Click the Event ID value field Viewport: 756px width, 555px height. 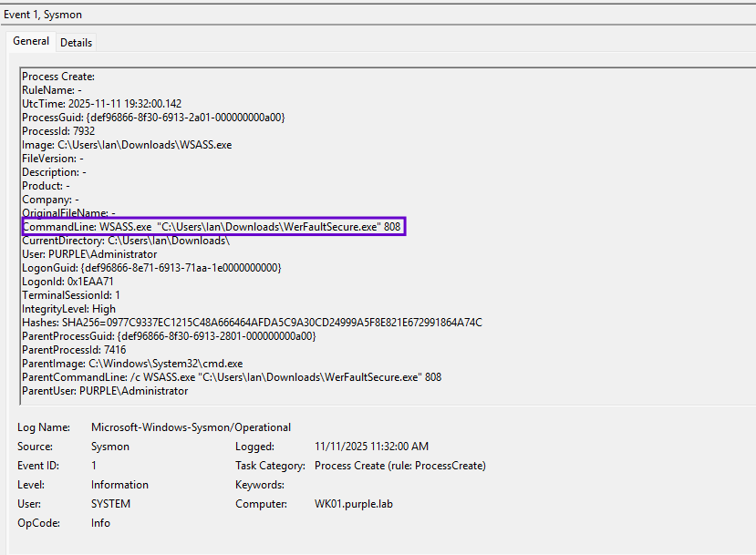[95, 466]
